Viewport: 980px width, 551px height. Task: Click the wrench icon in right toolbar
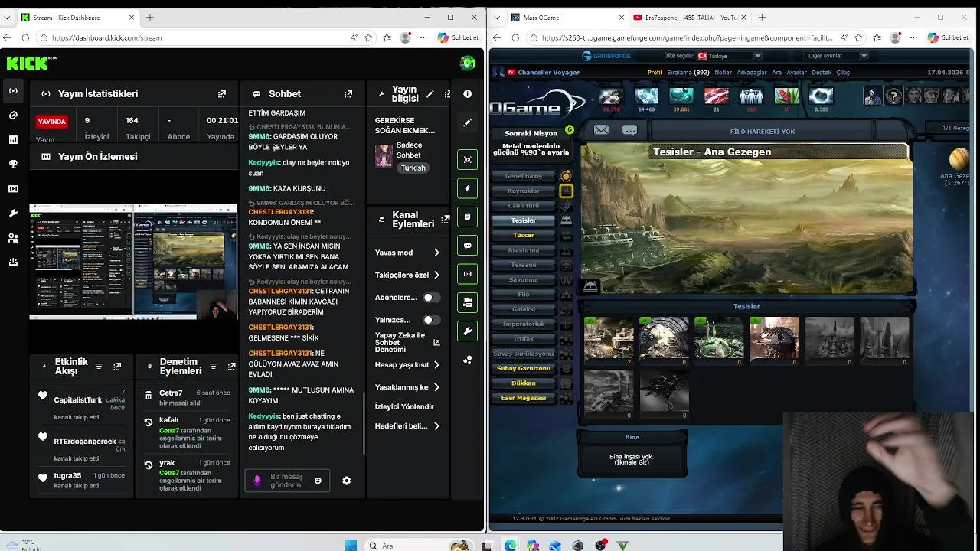pos(467,331)
